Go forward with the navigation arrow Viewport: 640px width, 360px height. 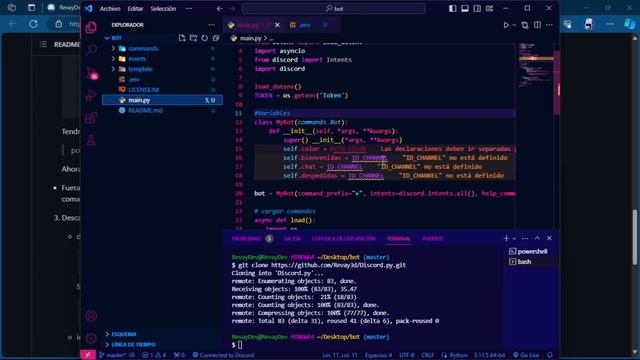(x=232, y=8)
